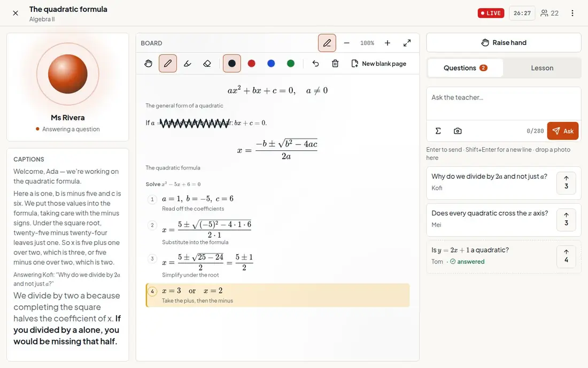Click the 100% zoom level

tap(367, 43)
